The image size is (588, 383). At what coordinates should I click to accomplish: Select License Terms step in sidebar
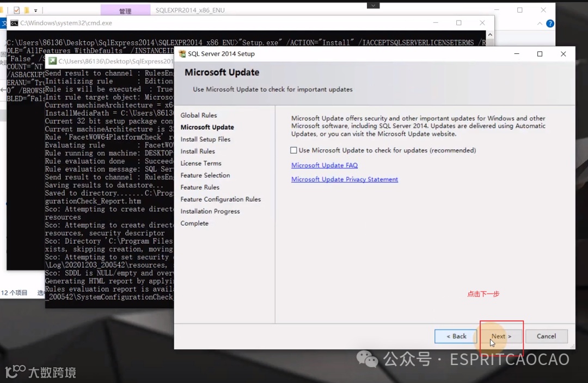(201, 163)
